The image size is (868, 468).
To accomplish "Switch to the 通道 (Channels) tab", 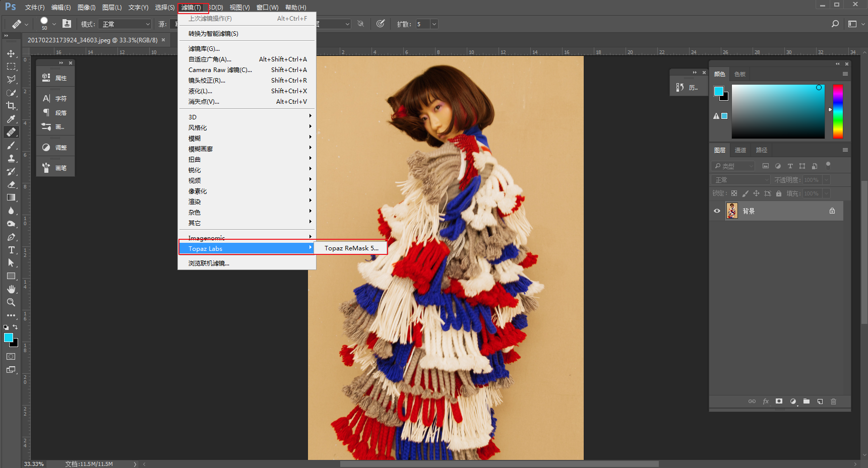I will coord(740,150).
